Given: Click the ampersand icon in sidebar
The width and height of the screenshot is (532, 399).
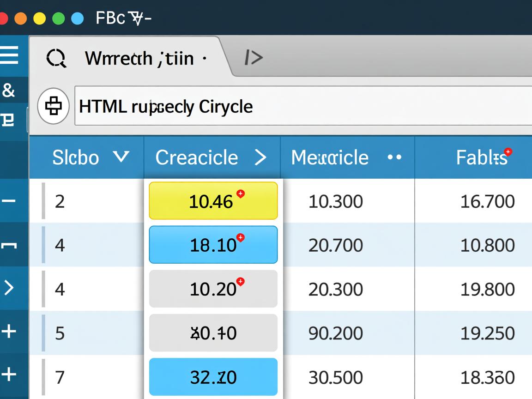Looking at the screenshot, I should coord(9,91).
